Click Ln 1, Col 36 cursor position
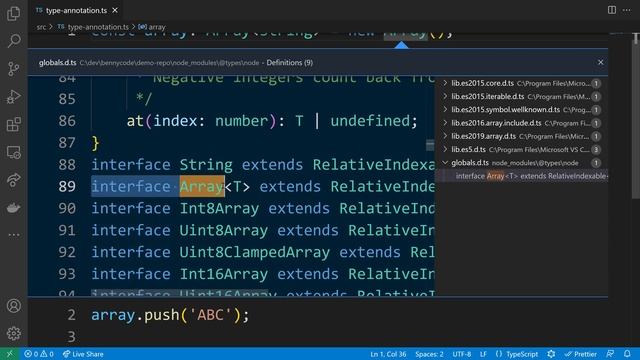The width and height of the screenshot is (640, 360). click(388, 354)
